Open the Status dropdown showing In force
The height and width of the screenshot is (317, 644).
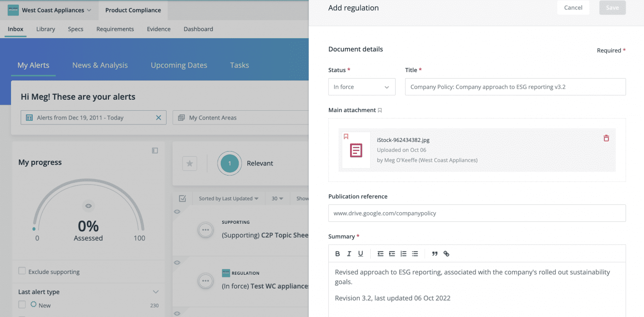click(362, 87)
